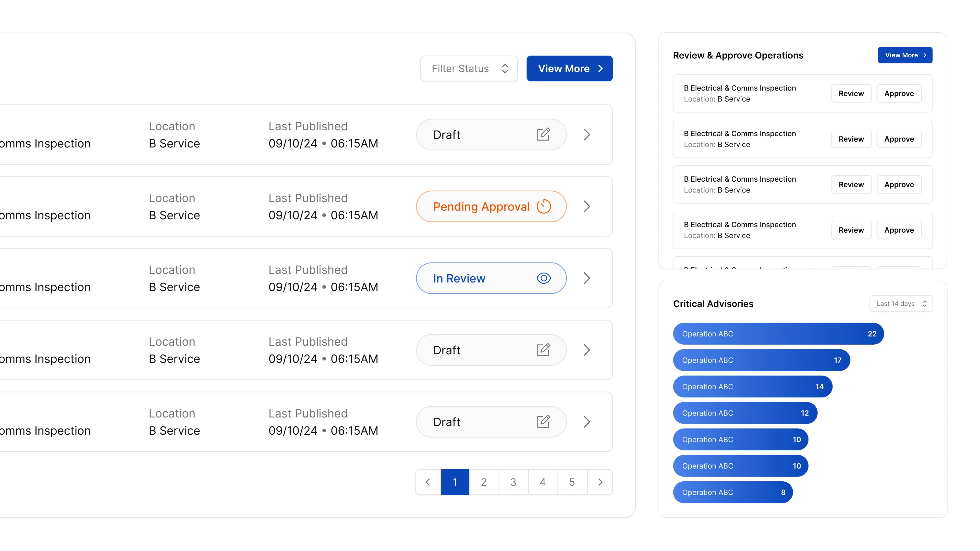This screenshot has height=551, width=980.
Task: Go to previous page with left arrow
Action: [428, 482]
